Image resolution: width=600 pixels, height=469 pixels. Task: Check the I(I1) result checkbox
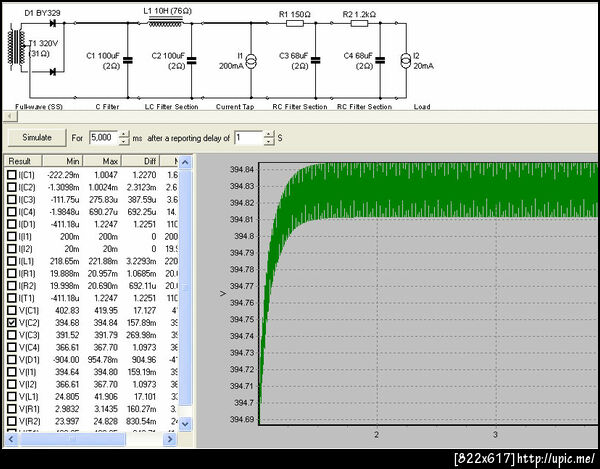[x=12, y=236]
